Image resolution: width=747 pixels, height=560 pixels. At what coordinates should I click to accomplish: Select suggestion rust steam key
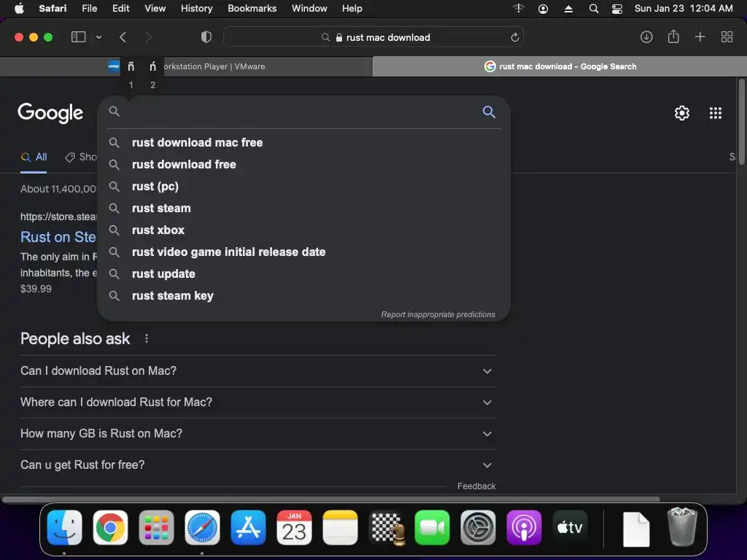[x=303, y=296]
